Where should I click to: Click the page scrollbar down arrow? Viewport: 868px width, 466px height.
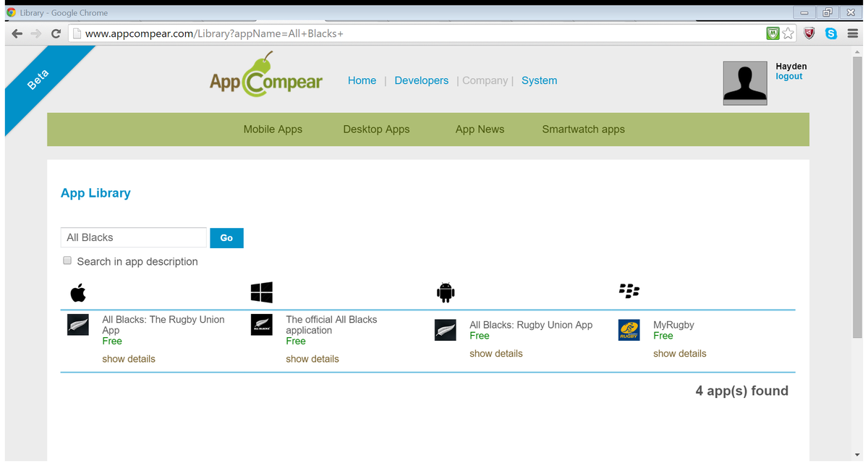click(x=857, y=455)
